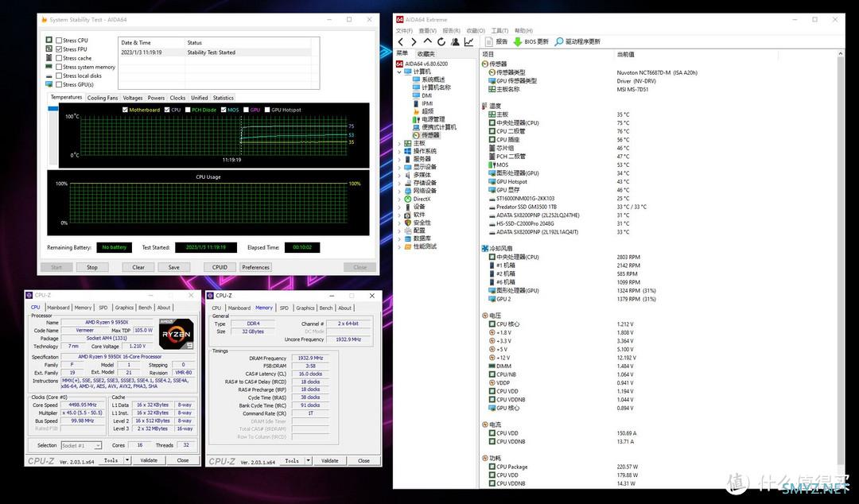This screenshot has width=859, height=504.
Task: Refresh AIDA64 page with the circular arrow icon
Action: click(x=441, y=41)
